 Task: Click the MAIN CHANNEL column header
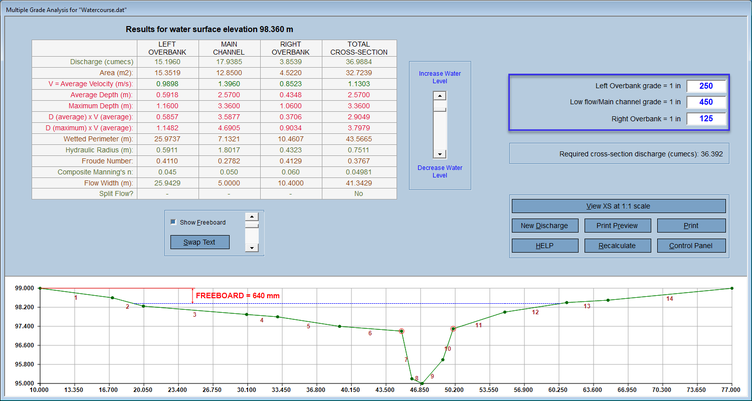(229, 48)
